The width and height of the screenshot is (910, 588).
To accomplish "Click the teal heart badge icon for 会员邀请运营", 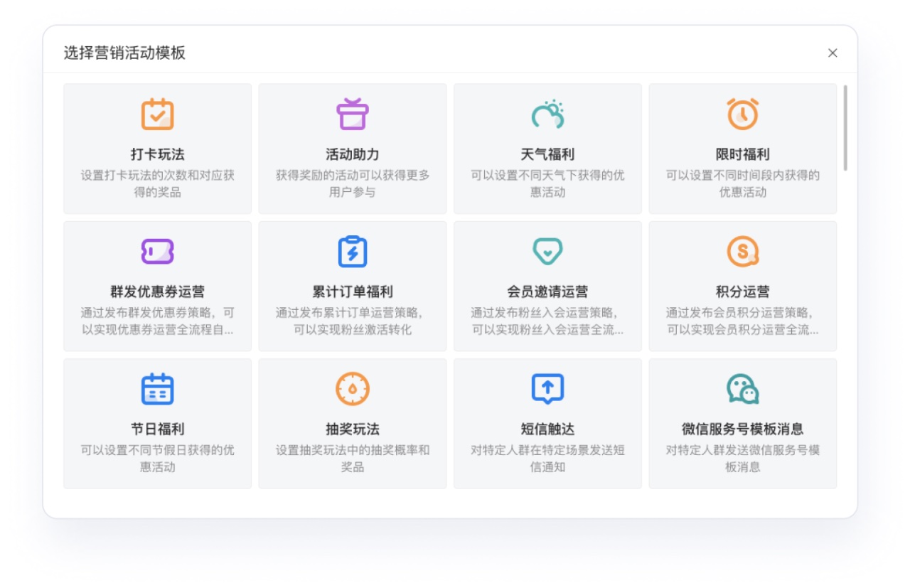I will 547,251.
